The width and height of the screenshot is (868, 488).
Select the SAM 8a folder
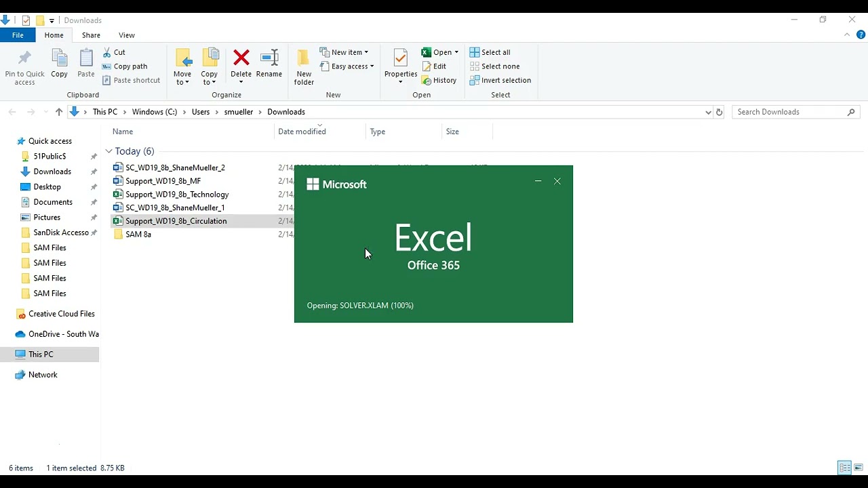pyautogui.click(x=138, y=235)
